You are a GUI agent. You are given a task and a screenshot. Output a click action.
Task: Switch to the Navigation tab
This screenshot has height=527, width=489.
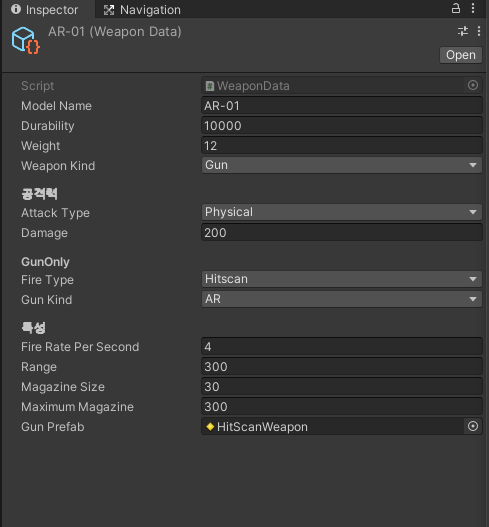[x=142, y=10]
